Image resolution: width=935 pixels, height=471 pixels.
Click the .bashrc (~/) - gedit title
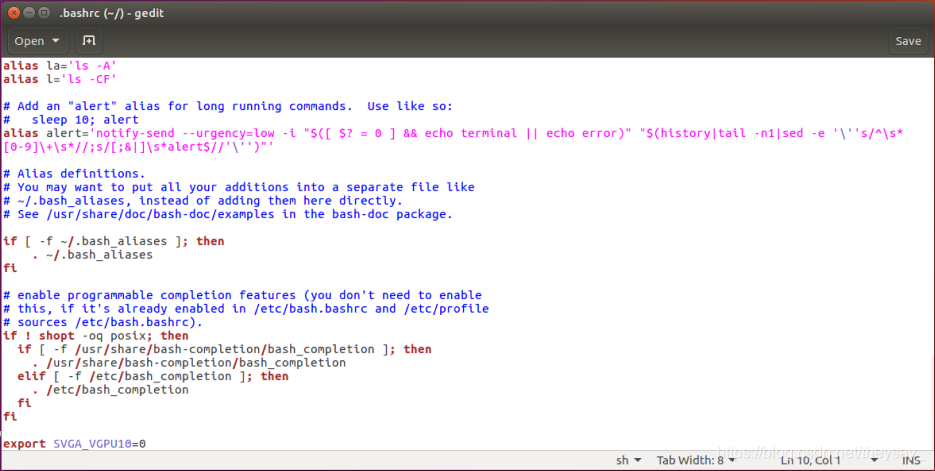point(112,13)
